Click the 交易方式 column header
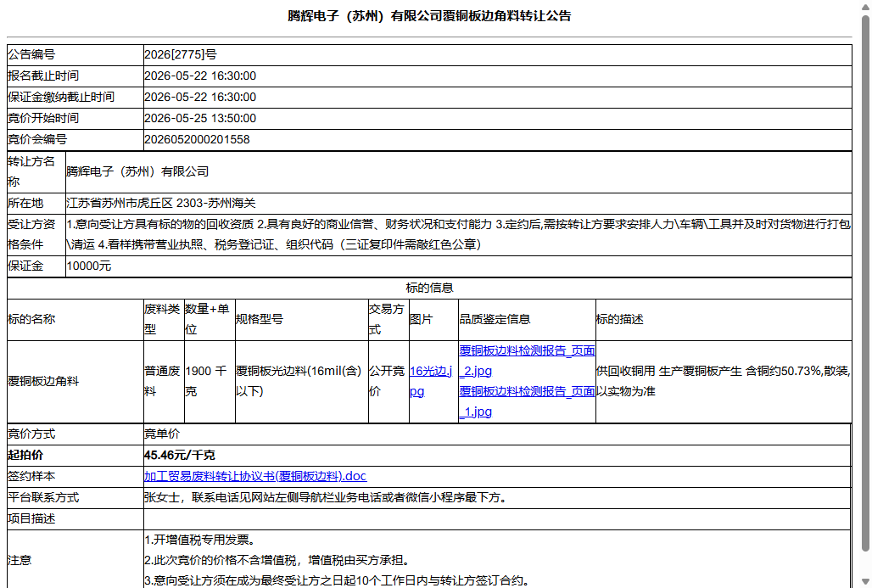Viewport: 872px width, 588px height. pos(388,319)
